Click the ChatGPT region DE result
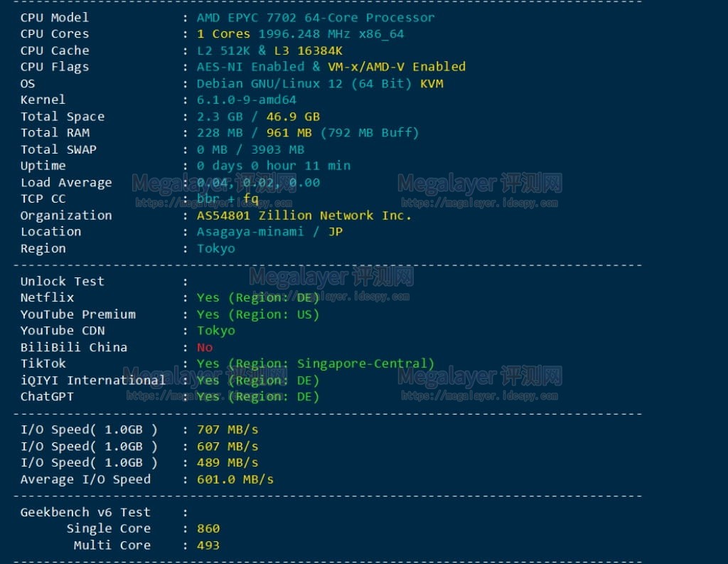Image resolution: width=728 pixels, height=564 pixels. 258,397
